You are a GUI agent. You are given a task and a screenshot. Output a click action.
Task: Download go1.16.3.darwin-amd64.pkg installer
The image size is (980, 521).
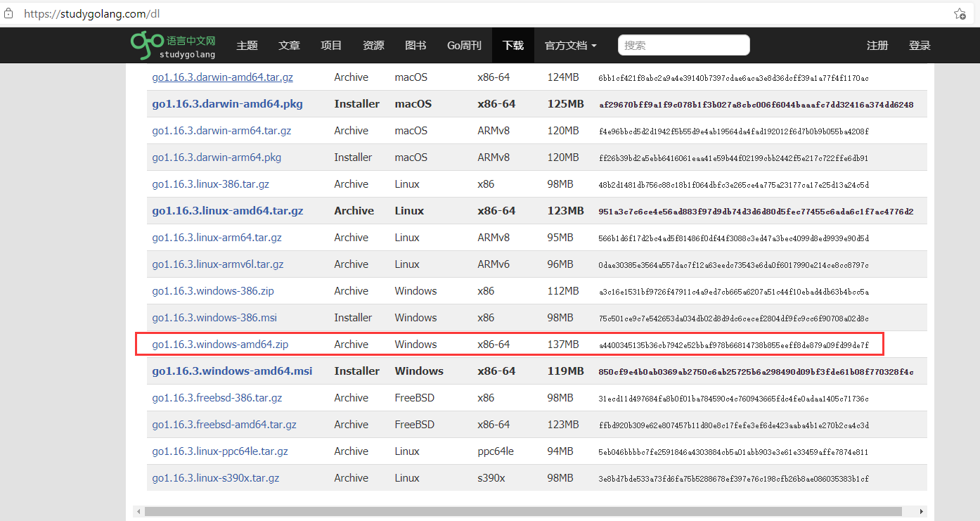227,103
